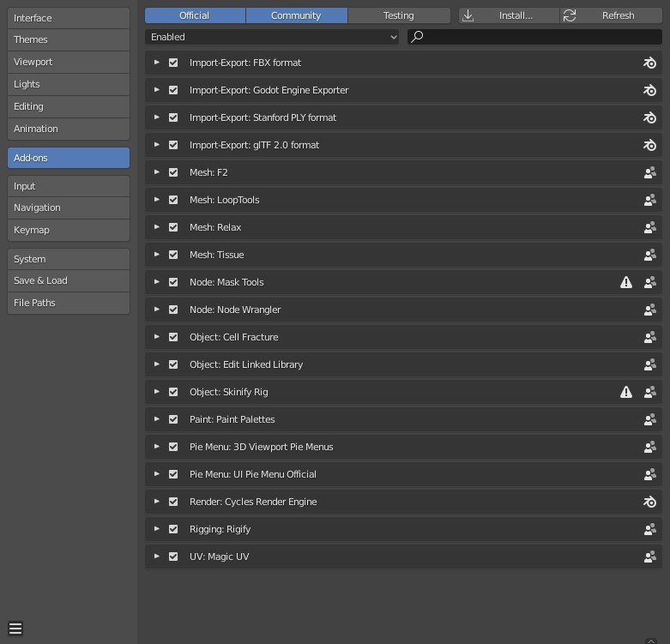Click the community icon on Node Wrangler row

pos(650,310)
